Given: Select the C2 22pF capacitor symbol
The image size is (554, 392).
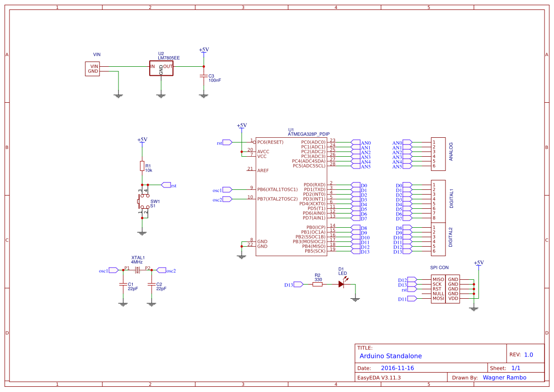Looking at the screenshot, I should [x=152, y=284].
